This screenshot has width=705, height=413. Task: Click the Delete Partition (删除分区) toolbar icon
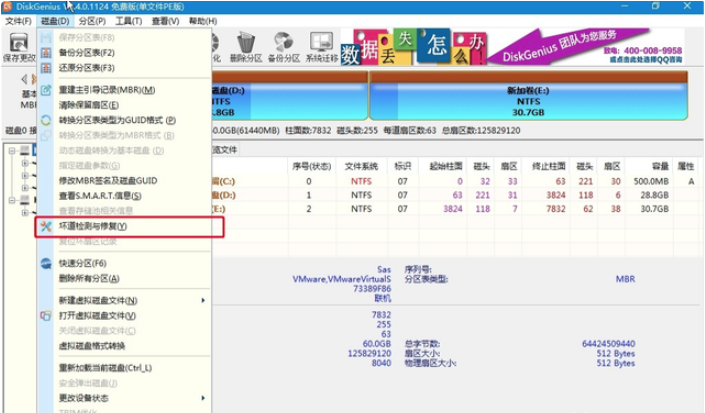tap(245, 48)
